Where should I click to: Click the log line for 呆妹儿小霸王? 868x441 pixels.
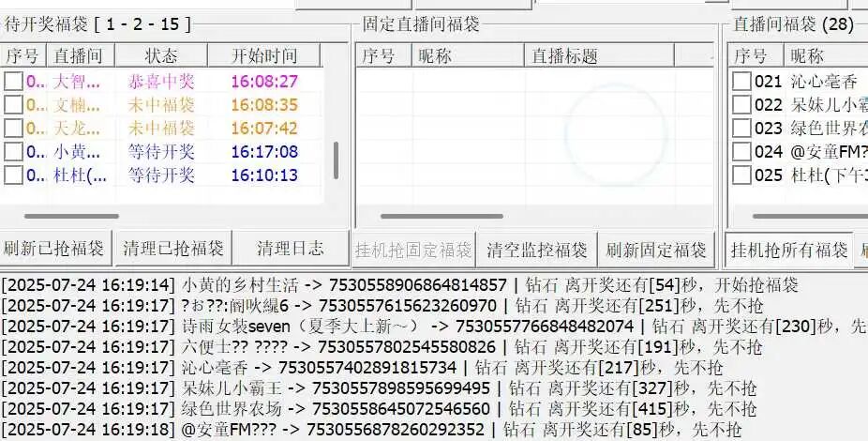379,388
